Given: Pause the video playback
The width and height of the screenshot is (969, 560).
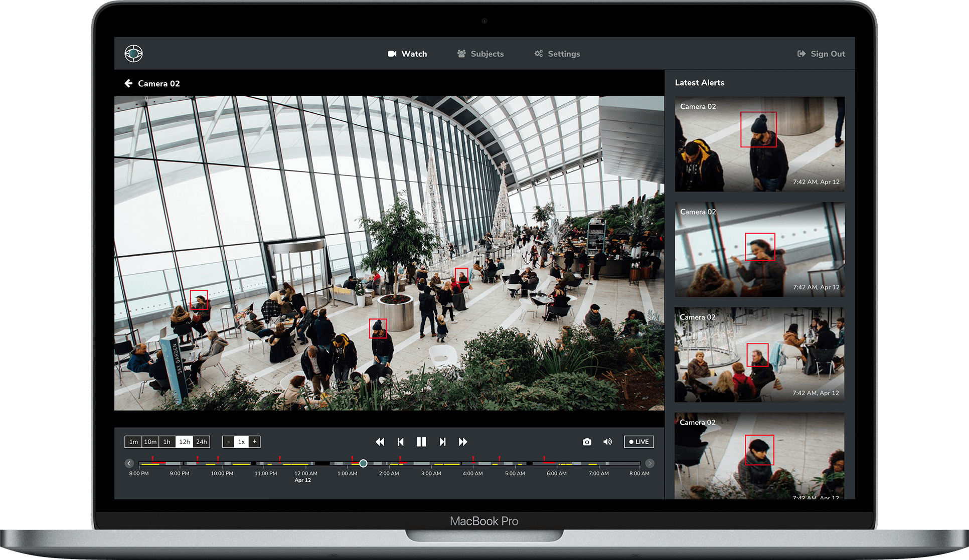Looking at the screenshot, I should coord(421,442).
